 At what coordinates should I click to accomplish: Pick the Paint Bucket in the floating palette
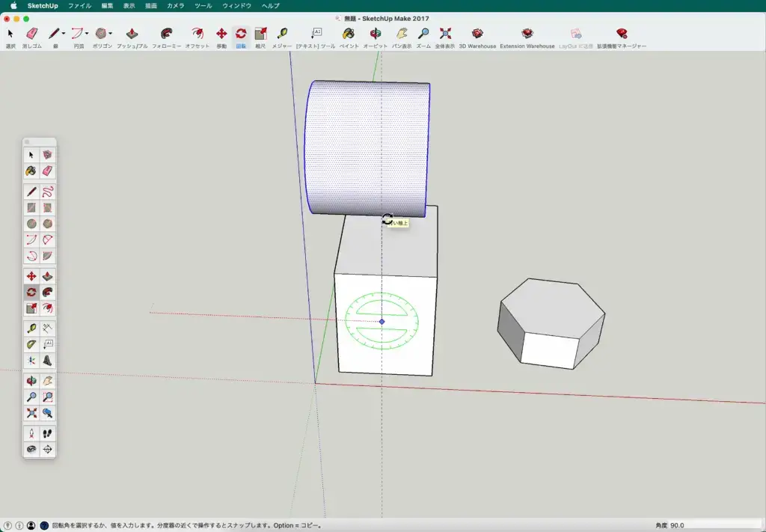[31, 171]
